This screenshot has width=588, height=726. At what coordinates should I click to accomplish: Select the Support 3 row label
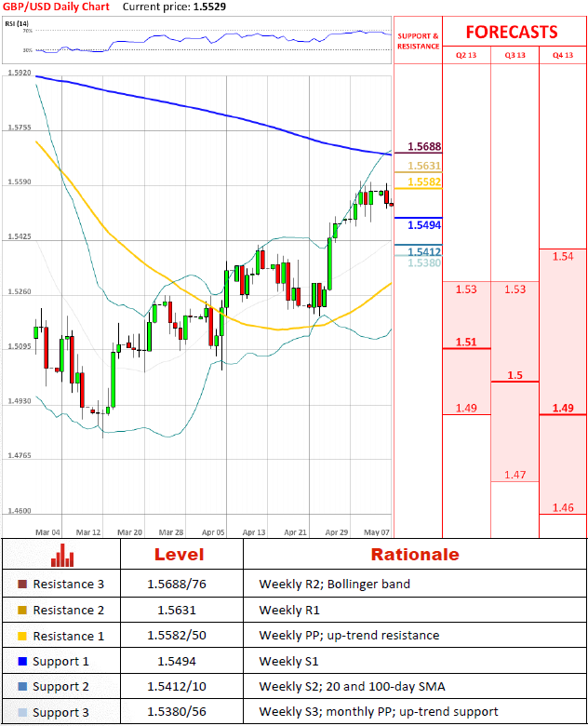tap(60, 713)
